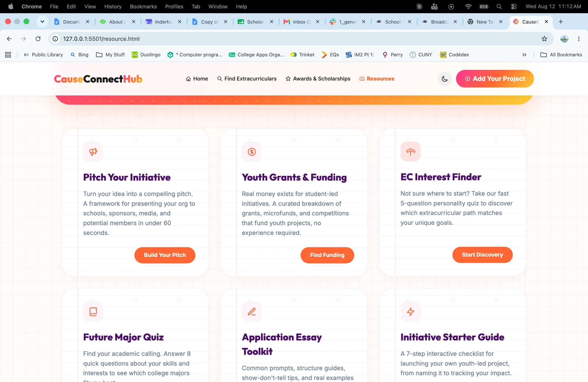
Task: Open the History menu in menu bar
Action: tap(113, 6)
